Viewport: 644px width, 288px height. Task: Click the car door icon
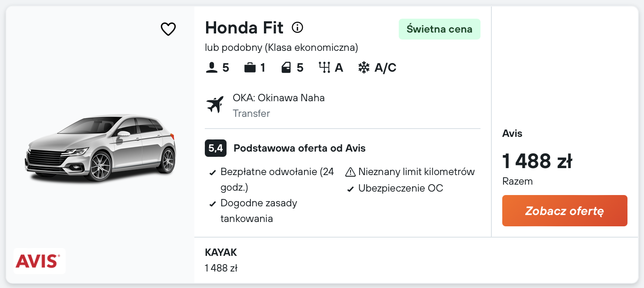pyautogui.click(x=286, y=68)
